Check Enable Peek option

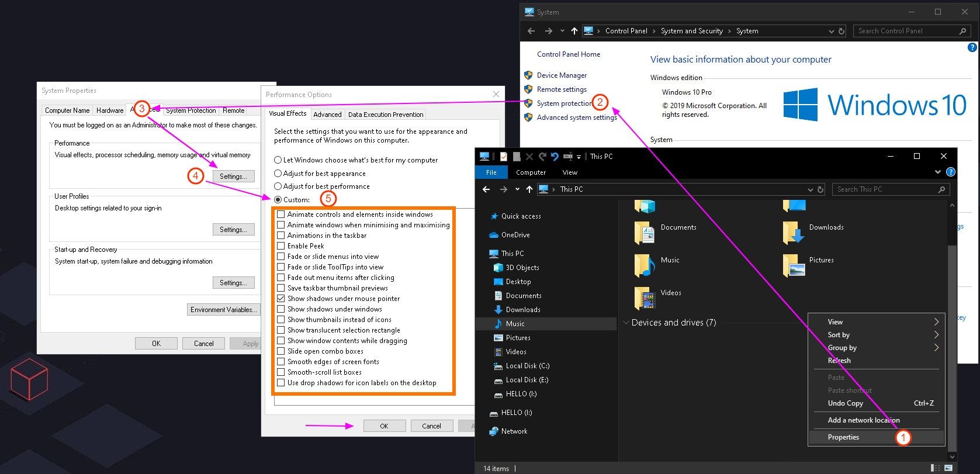(281, 246)
